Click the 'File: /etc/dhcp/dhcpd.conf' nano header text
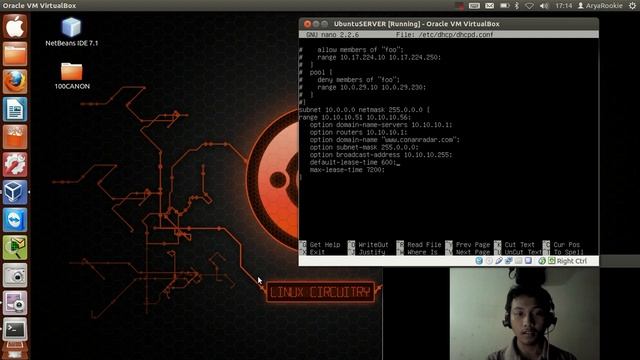 coord(444,35)
